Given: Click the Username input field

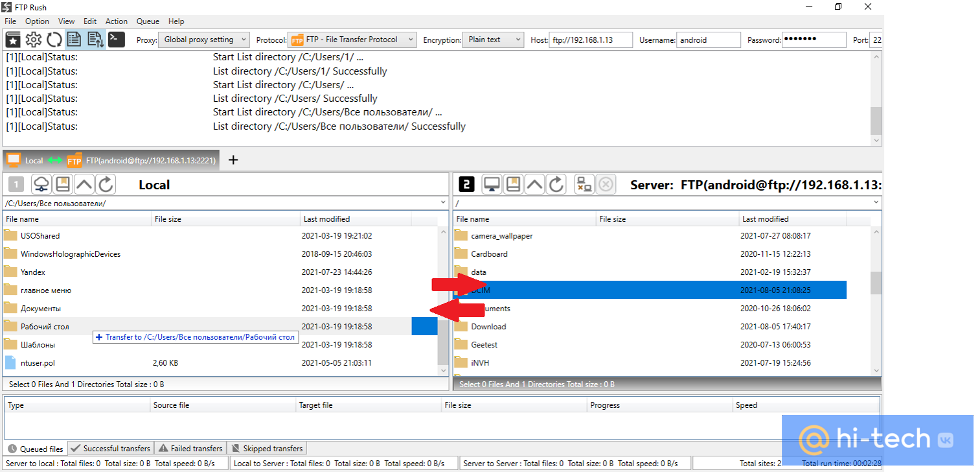Looking at the screenshot, I should 708,40.
